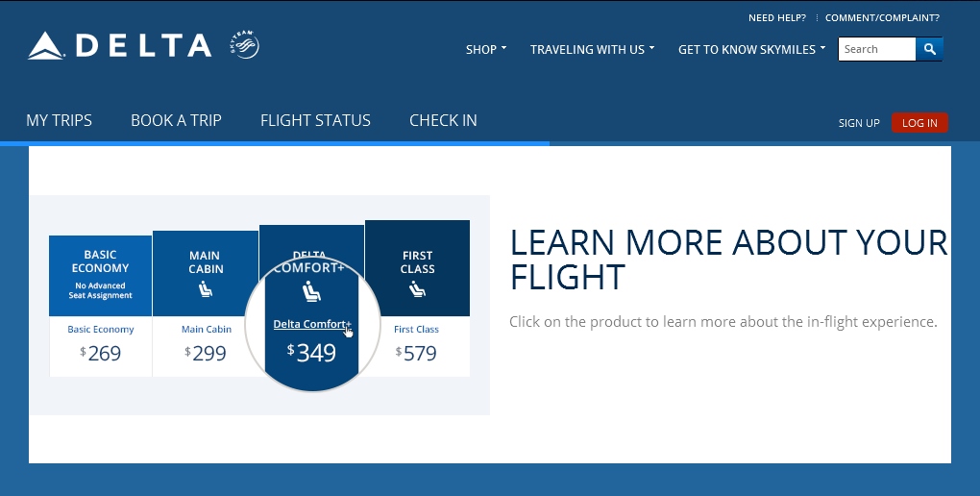This screenshot has height=496, width=980.
Task: Go to the Check In tab
Action: coord(443,120)
